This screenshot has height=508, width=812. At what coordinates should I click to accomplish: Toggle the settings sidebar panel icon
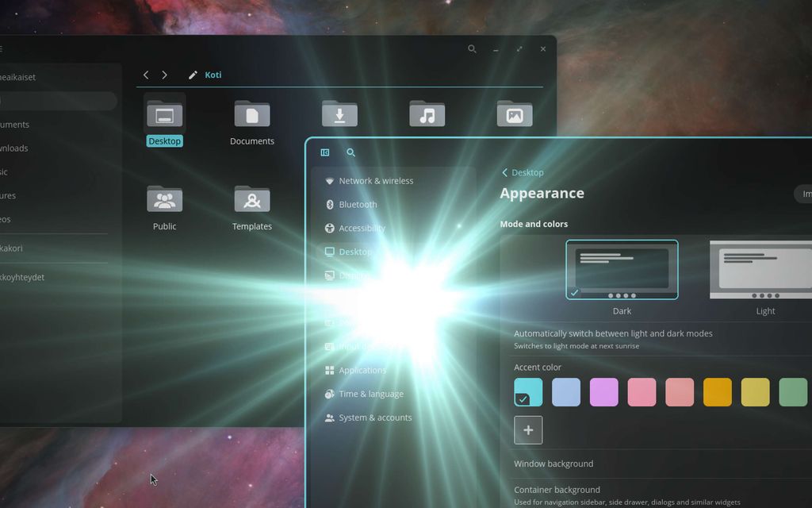click(325, 152)
